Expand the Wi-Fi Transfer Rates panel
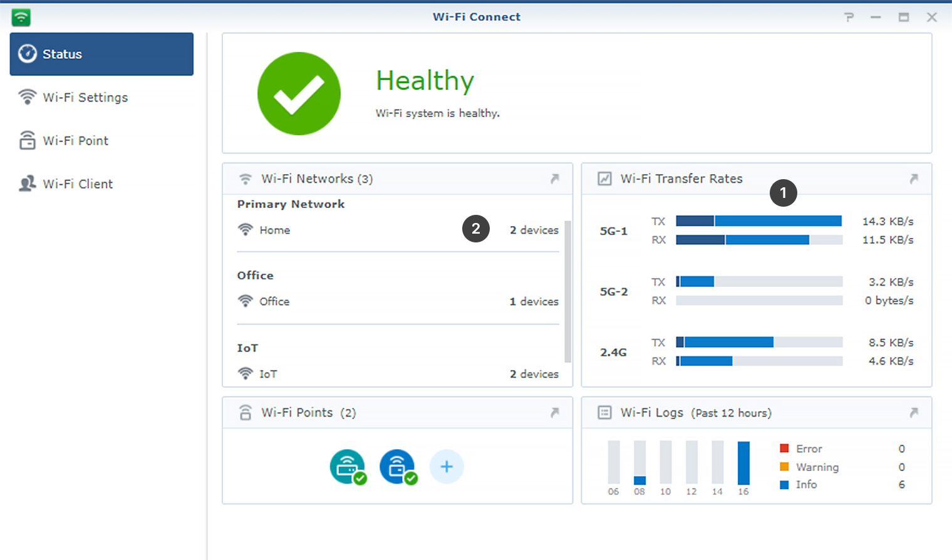This screenshot has height=560, width=952. (914, 179)
